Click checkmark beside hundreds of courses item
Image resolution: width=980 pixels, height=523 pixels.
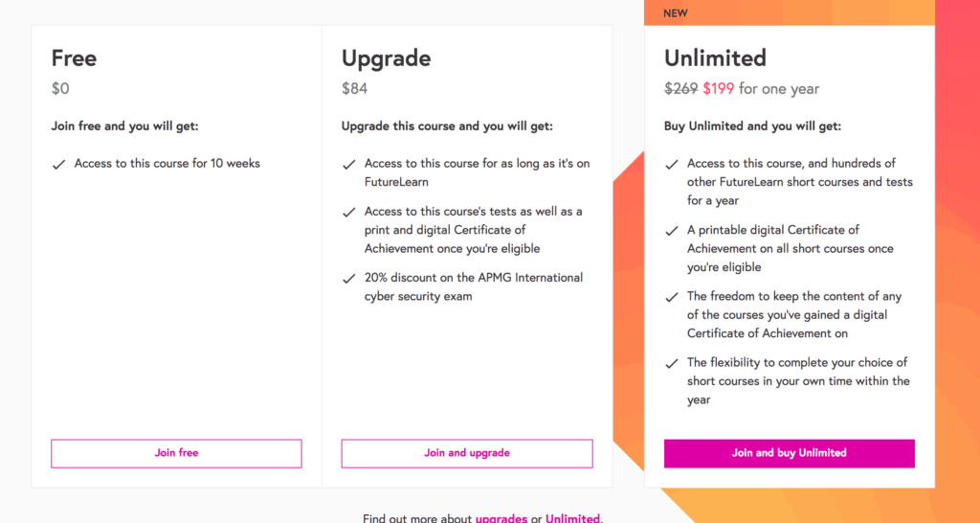point(671,164)
